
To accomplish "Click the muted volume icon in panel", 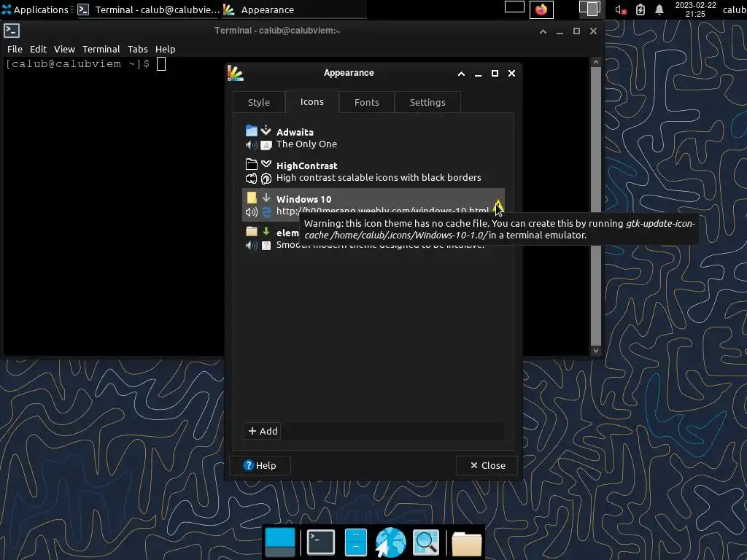I will tap(620, 9).
